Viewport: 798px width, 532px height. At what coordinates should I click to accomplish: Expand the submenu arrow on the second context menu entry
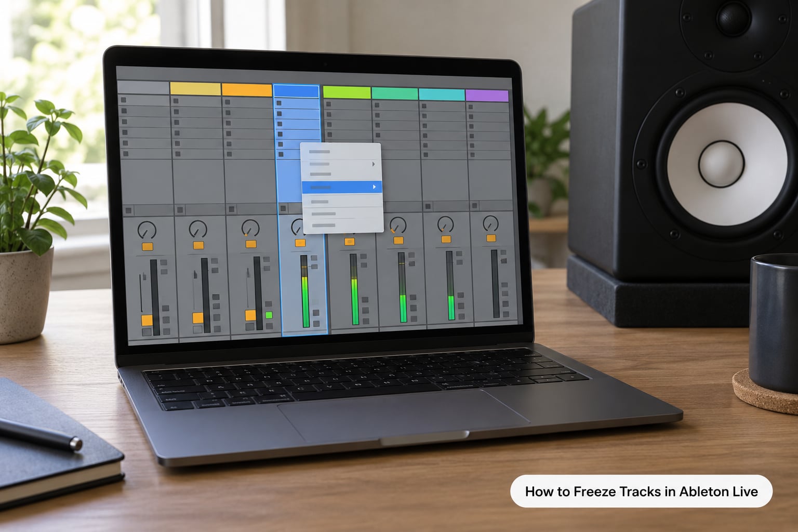(x=374, y=164)
